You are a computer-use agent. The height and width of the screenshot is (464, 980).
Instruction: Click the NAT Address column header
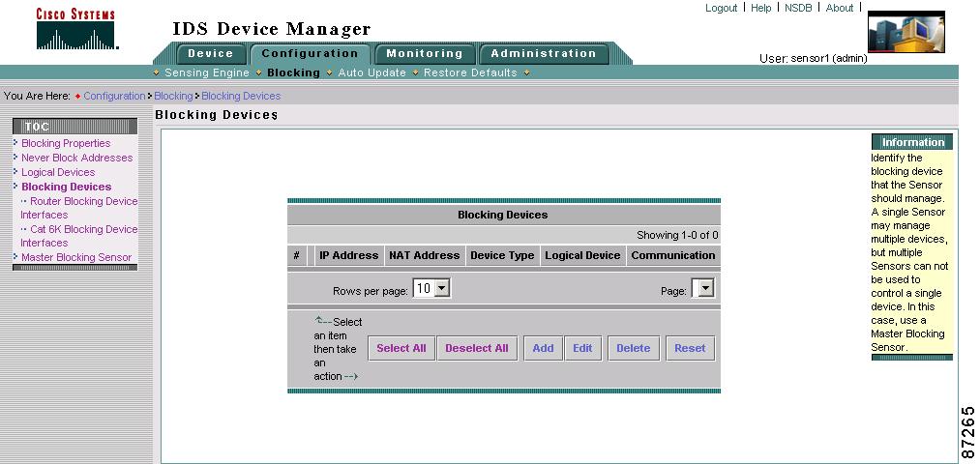point(425,255)
